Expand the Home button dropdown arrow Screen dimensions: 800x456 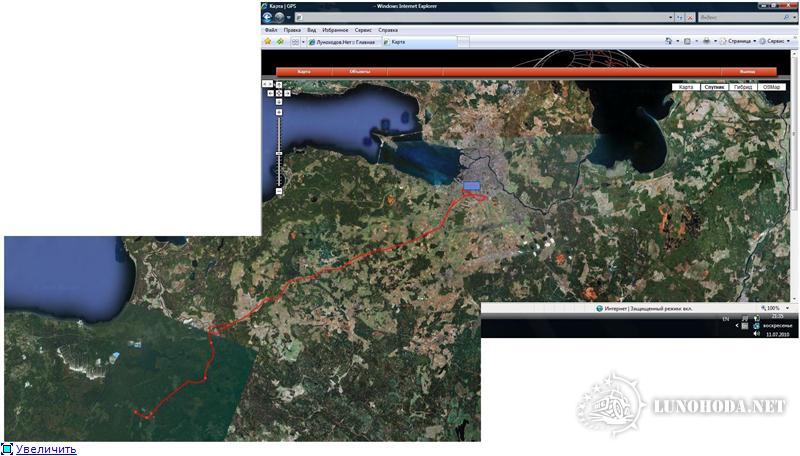[x=678, y=41]
